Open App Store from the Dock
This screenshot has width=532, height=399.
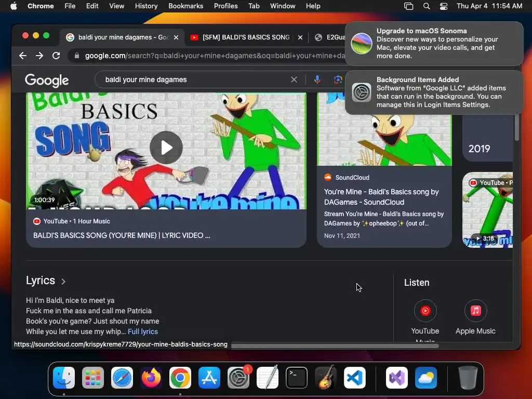(x=209, y=378)
